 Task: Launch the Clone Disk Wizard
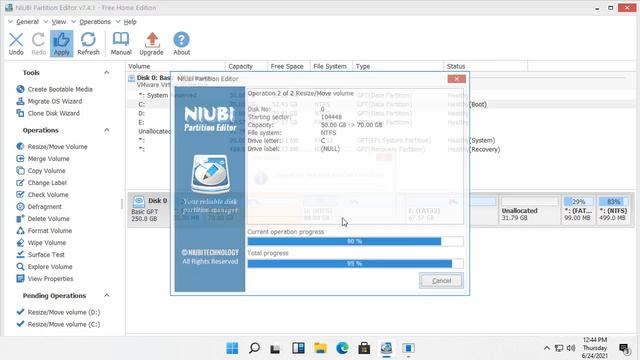48,113
